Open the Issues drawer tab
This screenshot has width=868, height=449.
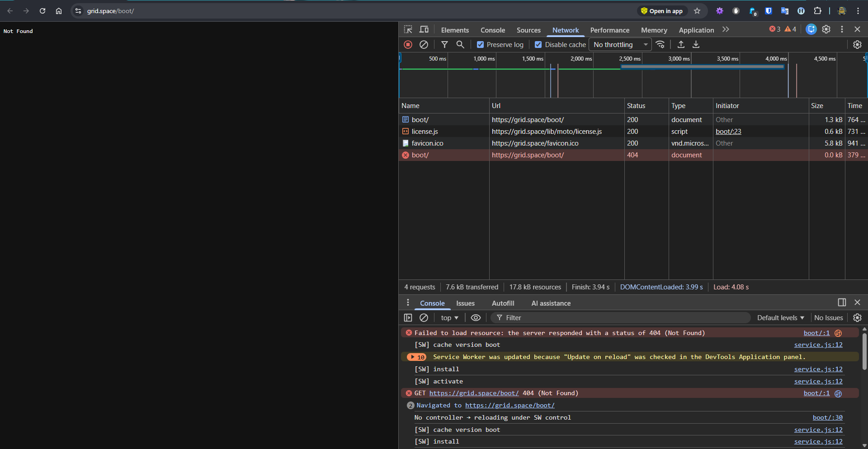click(465, 303)
